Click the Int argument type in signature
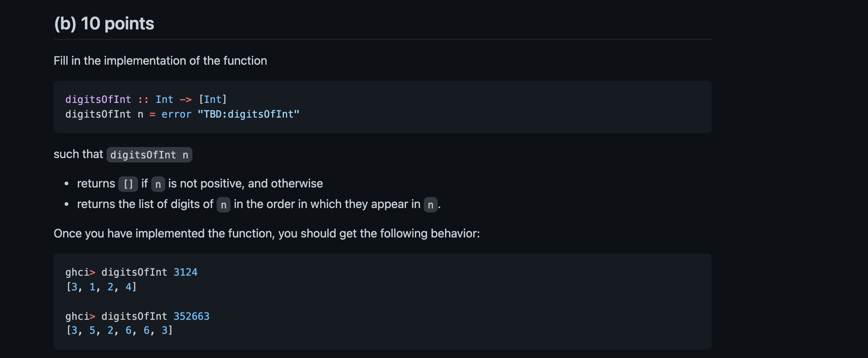Image resolution: width=868 pixels, height=358 pixels. tap(164, 100)
